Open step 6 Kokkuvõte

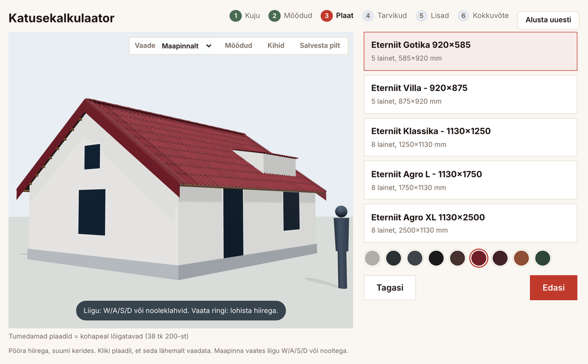pyautogui.click(x=483, y=16)
